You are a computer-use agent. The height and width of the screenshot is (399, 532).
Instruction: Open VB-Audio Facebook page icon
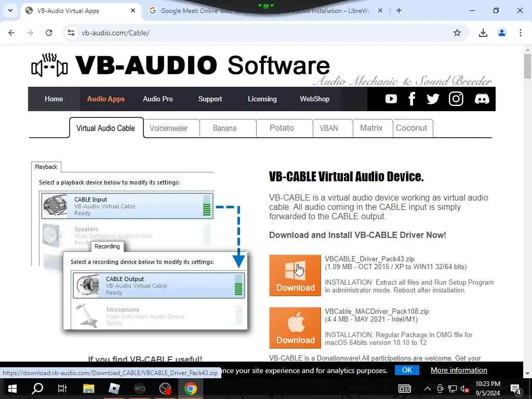(412, 99)
